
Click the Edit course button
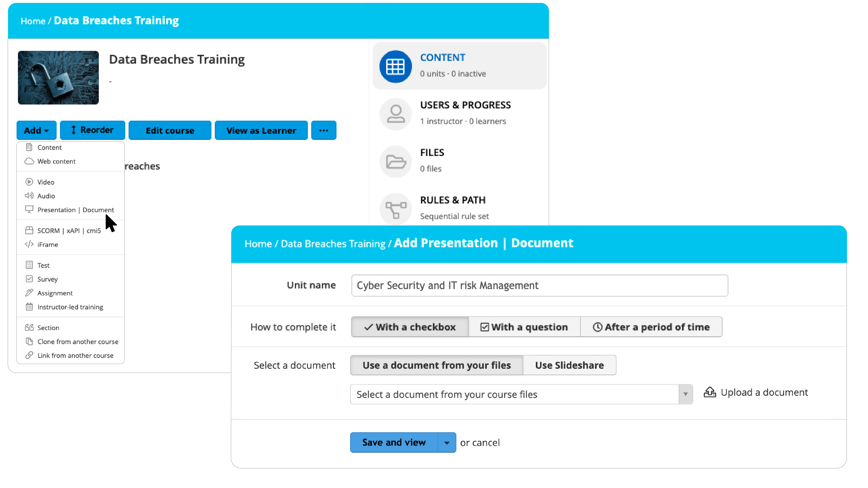tap(170, 130)
